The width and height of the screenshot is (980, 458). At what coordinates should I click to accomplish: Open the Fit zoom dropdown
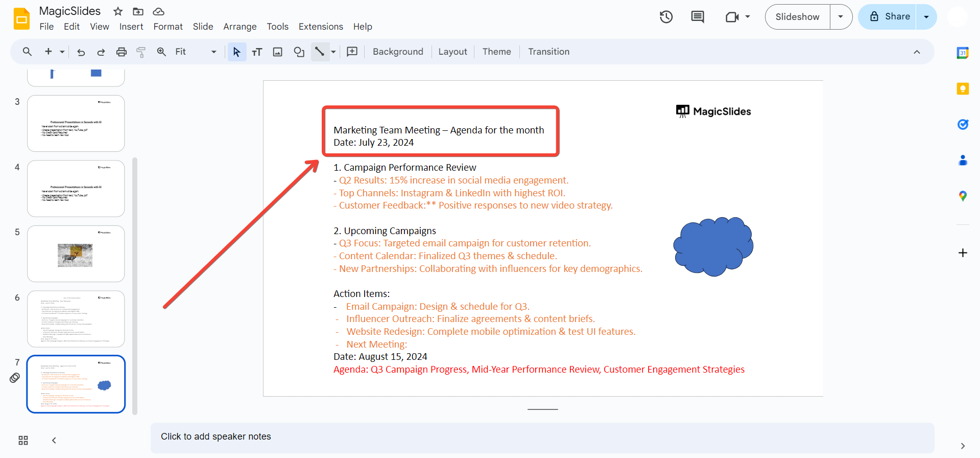pyautogui.click(x=196, y=52)
